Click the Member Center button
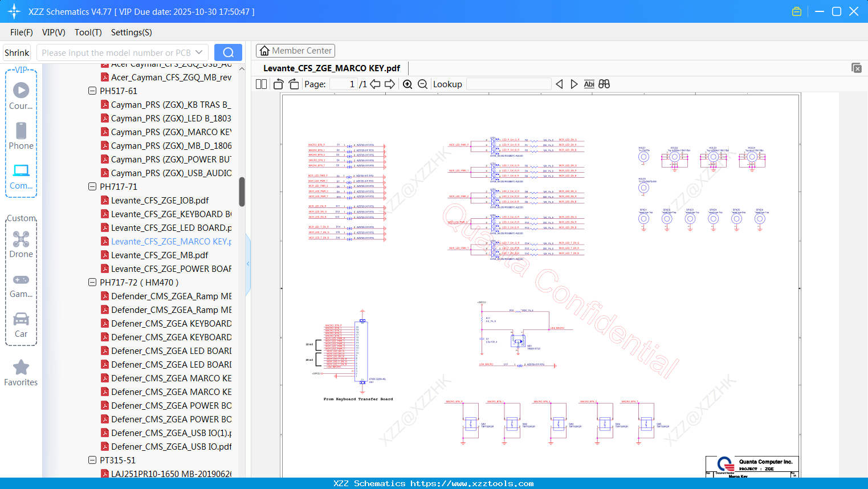Screen dimensions: 868x489 coord(295,51)
